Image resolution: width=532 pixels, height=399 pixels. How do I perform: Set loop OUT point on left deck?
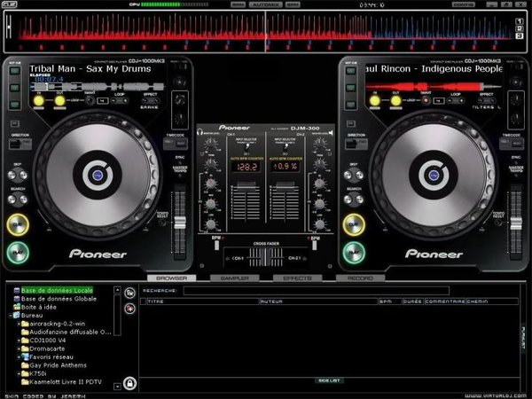pos(59,100)
